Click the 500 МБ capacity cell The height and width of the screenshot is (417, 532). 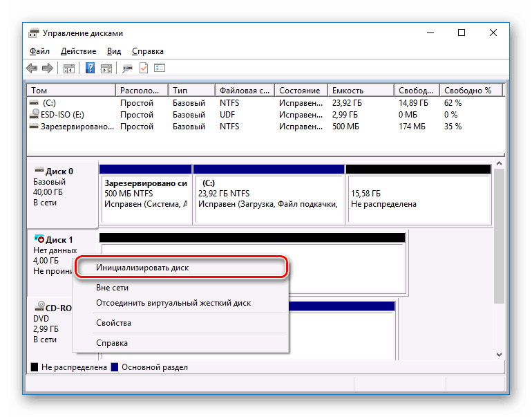[x=345, y=127]
